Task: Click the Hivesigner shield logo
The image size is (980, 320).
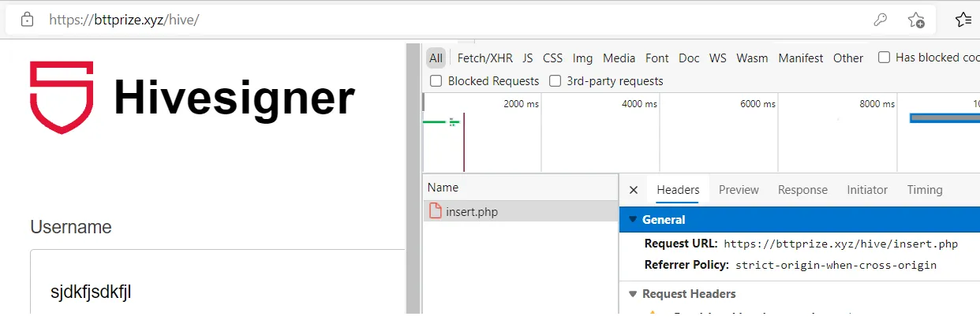Action: [62, 97]
